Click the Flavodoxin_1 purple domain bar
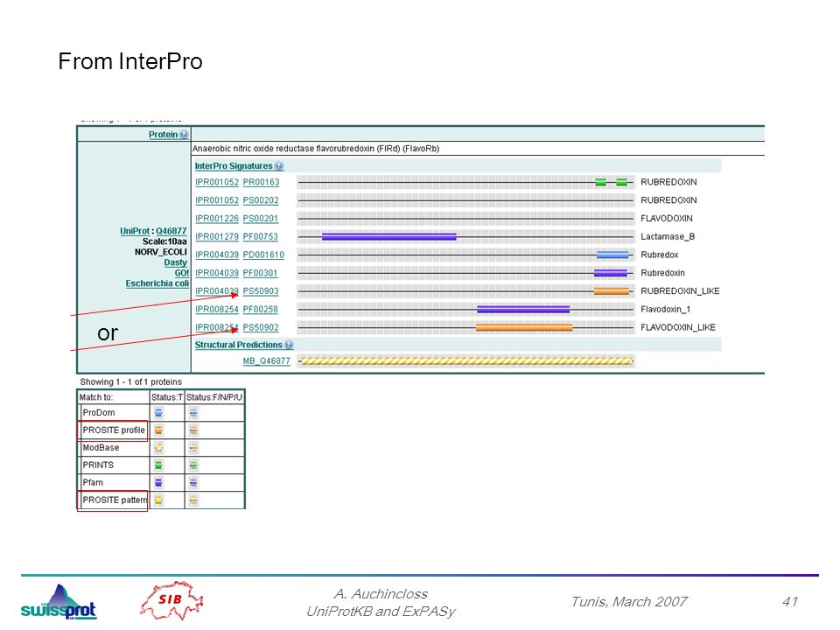This screenshot has height=630, width=840. (523, 309)
